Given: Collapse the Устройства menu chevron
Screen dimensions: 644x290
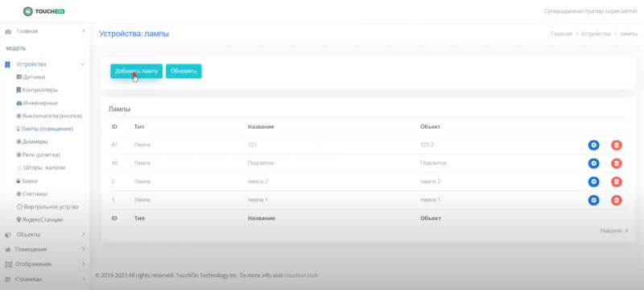Looking at the screenshot, I should coord(83,64).
